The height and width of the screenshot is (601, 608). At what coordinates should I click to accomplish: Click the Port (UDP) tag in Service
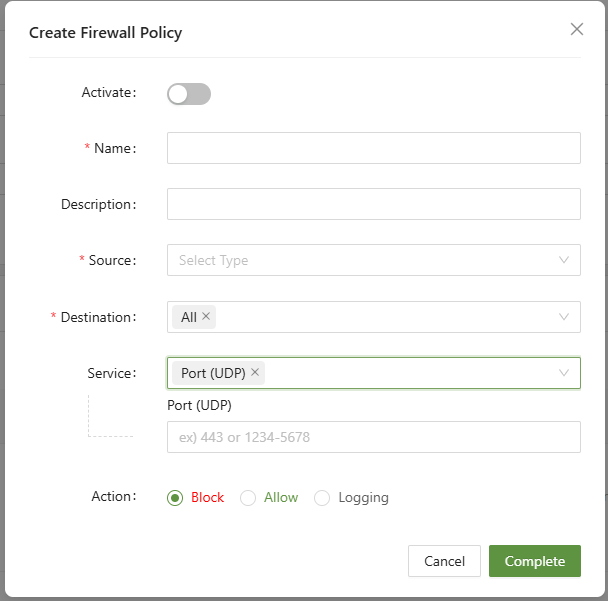pyautogui.click(x=212, y=373)
